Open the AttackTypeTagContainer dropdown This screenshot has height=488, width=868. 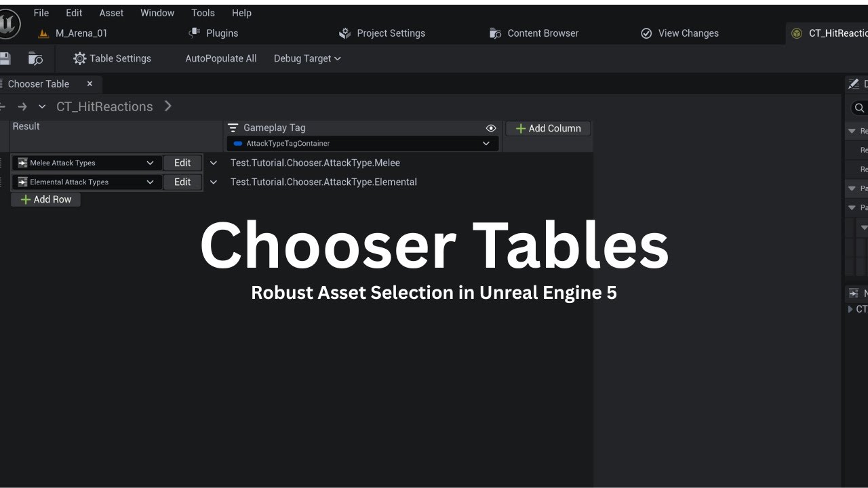pyautogui.click(x=362, y=144)
